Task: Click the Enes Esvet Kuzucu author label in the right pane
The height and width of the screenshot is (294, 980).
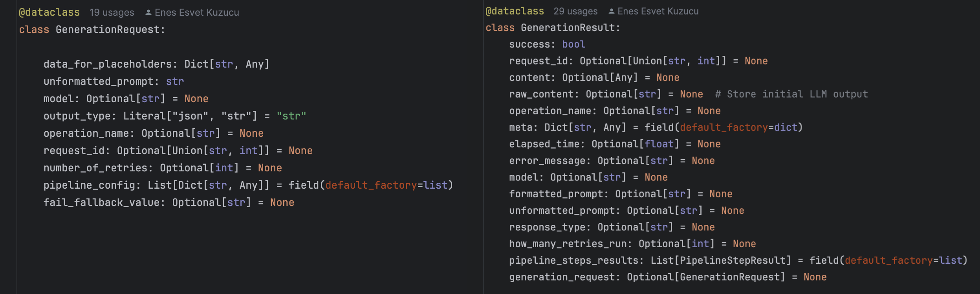Action: point(658,11)
